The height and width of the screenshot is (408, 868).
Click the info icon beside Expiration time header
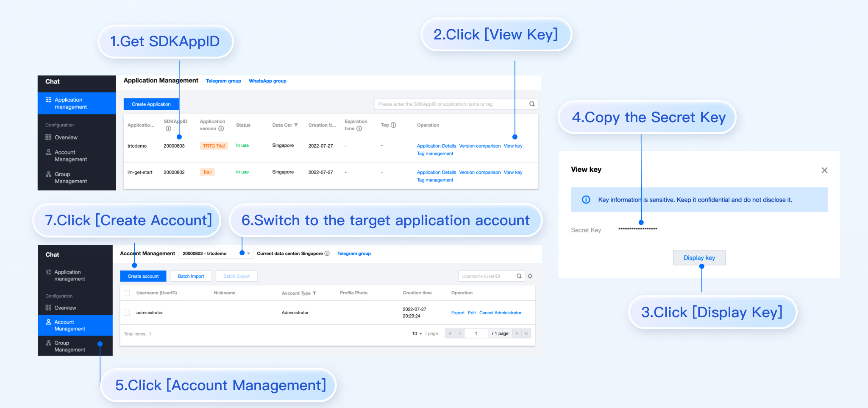[x=359, y=129]
